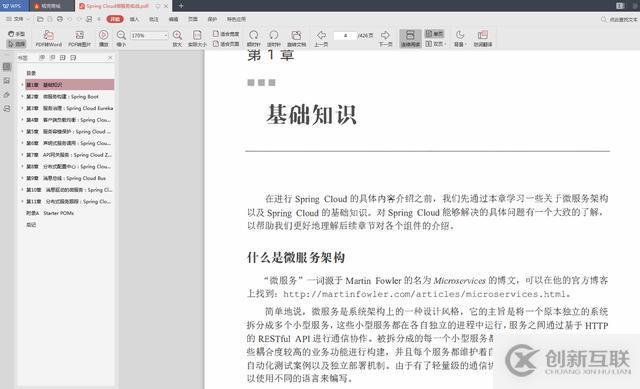Expand the 第11章 bookmark arrow
Screen dimensions: 640x389
click(22, 201)
